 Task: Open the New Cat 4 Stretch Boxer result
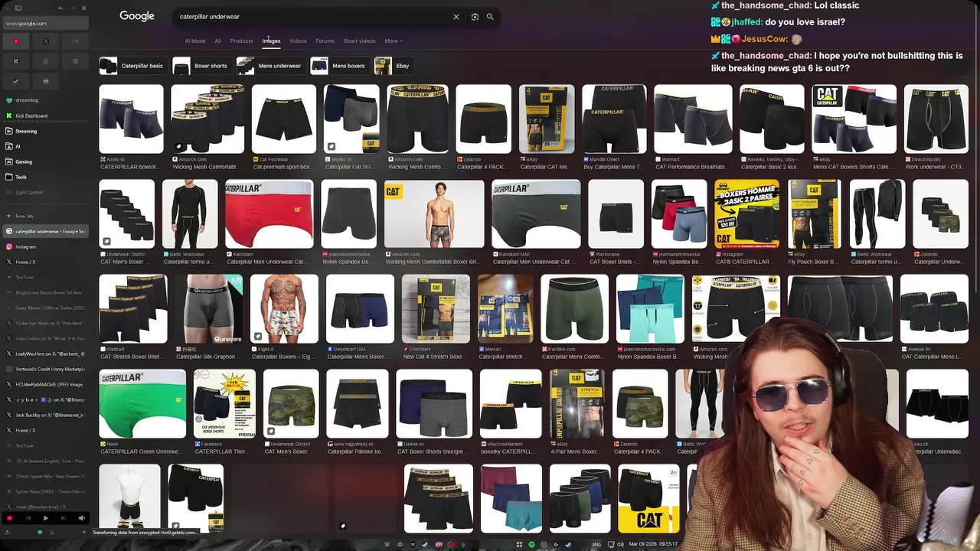click(434, 357)
